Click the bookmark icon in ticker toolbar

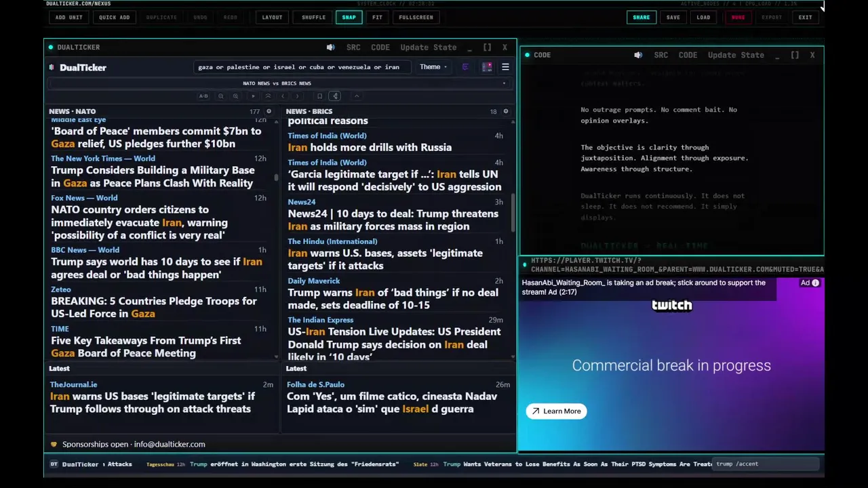coord(319,96)
